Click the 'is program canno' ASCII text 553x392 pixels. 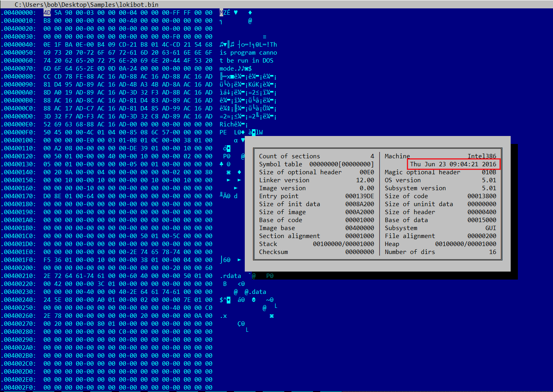point(248,53)
